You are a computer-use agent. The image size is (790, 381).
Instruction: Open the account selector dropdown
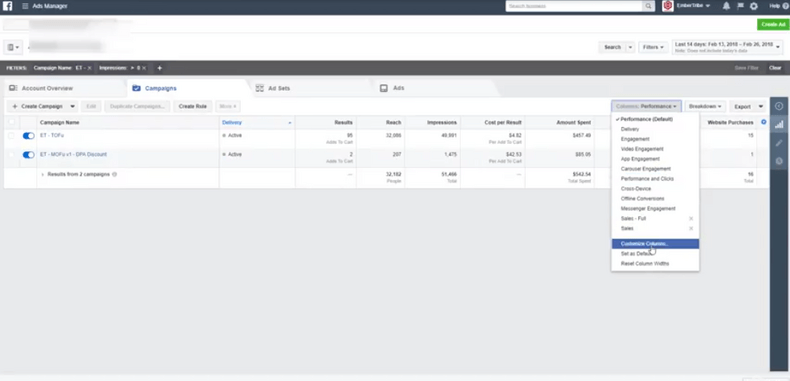click(x=13, y=47)
